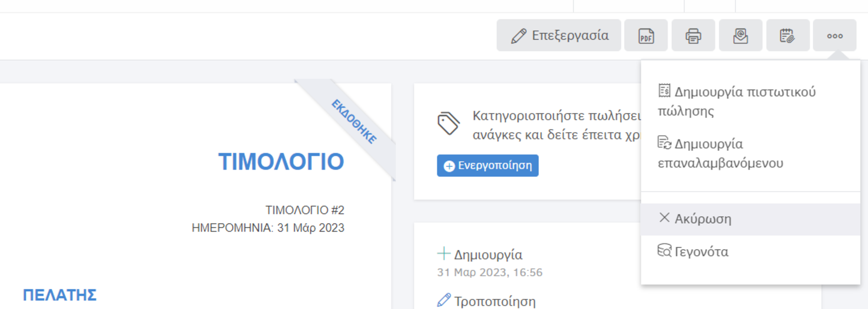Image resolution: width=868 pixels, height=309 pixels.
Task: Click the ΤΙΜΟΛΟΓΙΟ document heading
Action: click(x=281, y=162)
